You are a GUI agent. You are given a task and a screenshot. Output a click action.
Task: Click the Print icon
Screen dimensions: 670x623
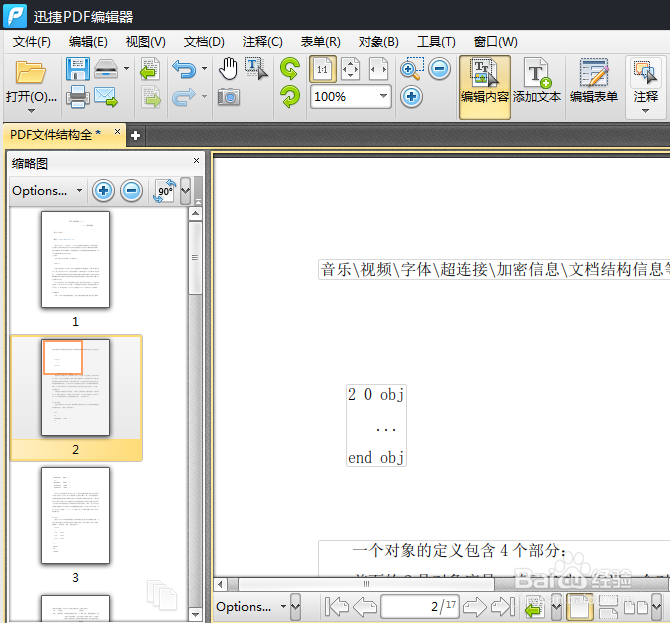pyautogui.click(x=78, y=97)
